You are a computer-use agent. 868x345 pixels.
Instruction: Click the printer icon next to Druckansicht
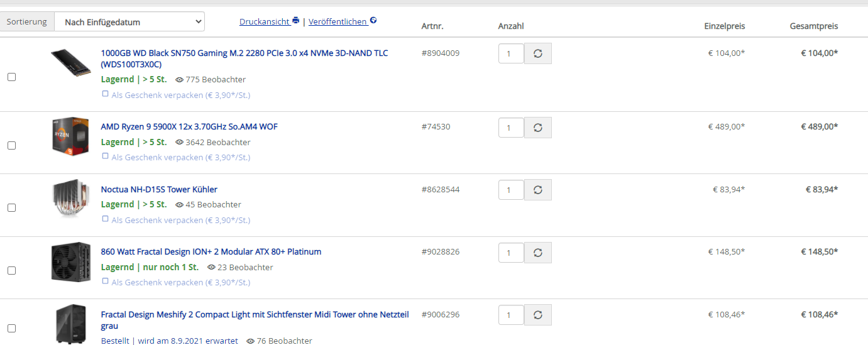pyautogui.click(x=296, y=21)
